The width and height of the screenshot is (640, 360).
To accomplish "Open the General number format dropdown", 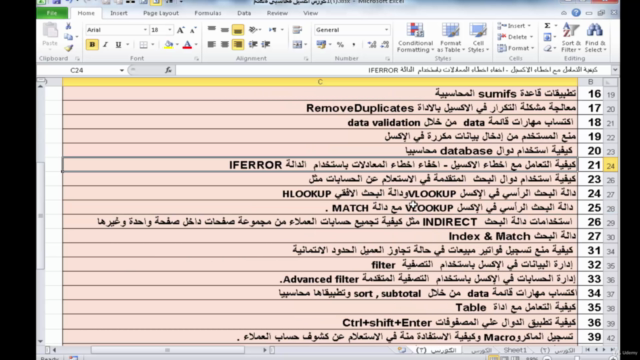I will (386, 30).
